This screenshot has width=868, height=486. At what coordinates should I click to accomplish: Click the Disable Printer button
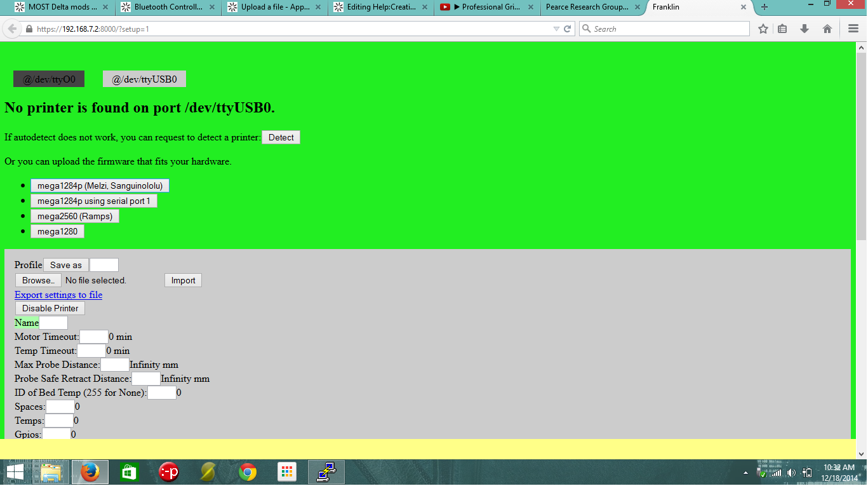(50, 308)
